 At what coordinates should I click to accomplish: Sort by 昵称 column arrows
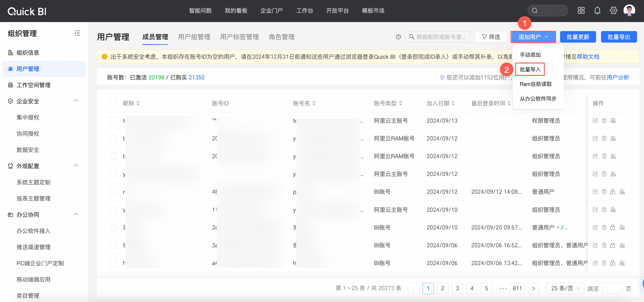pos(138,103)
